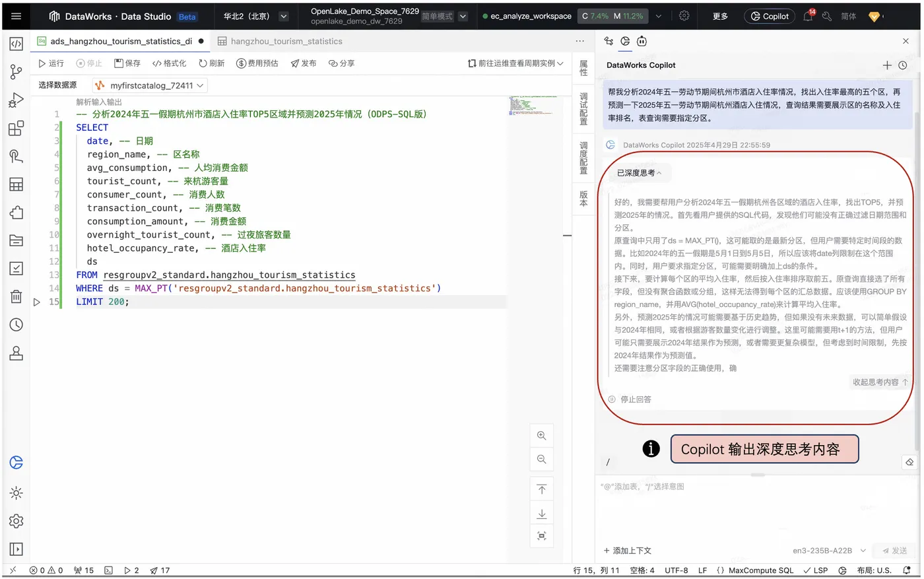Open the puzzle-piece extensions sidebar icon
This screenshot has width=924, height=579.
pos(16,213)
